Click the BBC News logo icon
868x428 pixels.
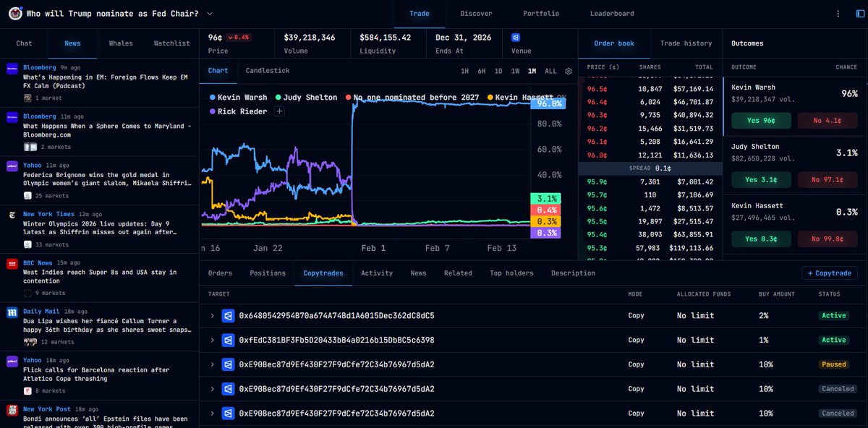[12, 264]
